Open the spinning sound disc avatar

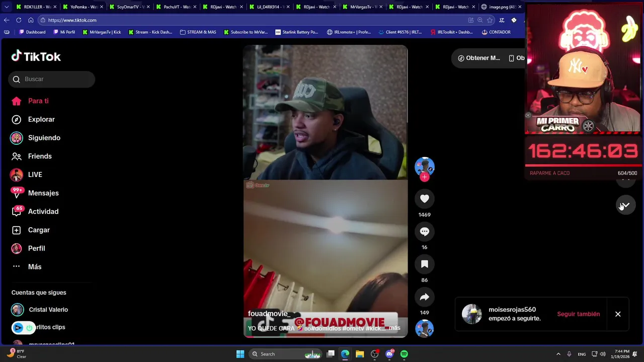pos(425,329)
